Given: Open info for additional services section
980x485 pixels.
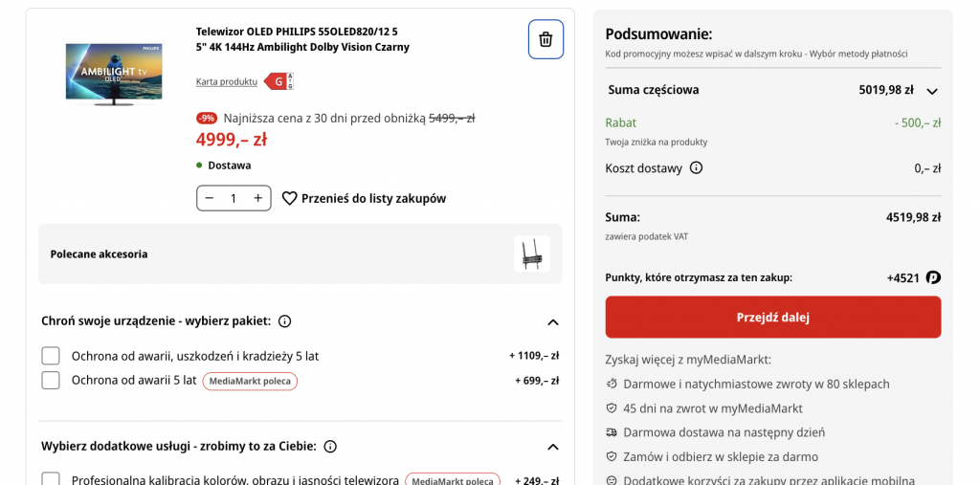Looking at the screenshot, I should (x=330, y=446).
